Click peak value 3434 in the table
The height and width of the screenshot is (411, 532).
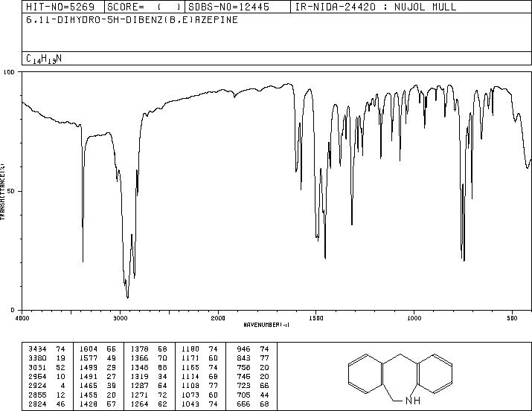tap(38, 349)
